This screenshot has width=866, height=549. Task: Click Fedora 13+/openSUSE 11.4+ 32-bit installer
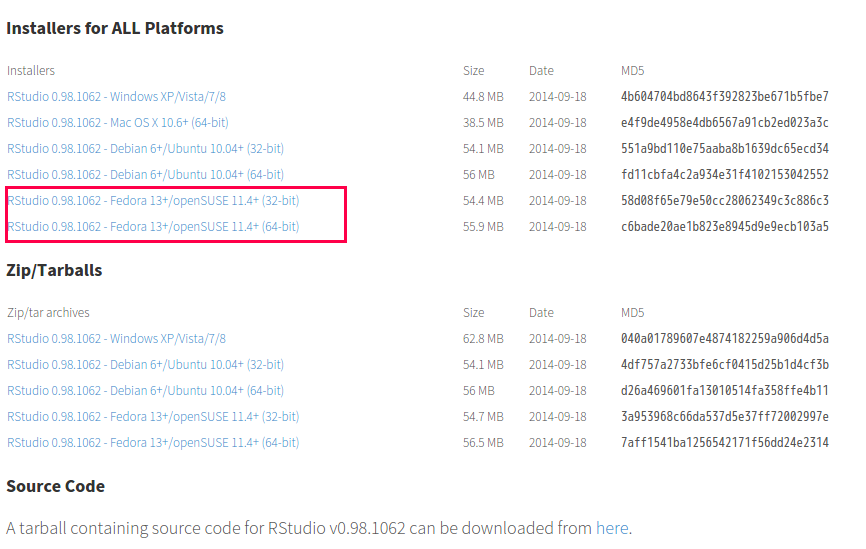(153, 200)
